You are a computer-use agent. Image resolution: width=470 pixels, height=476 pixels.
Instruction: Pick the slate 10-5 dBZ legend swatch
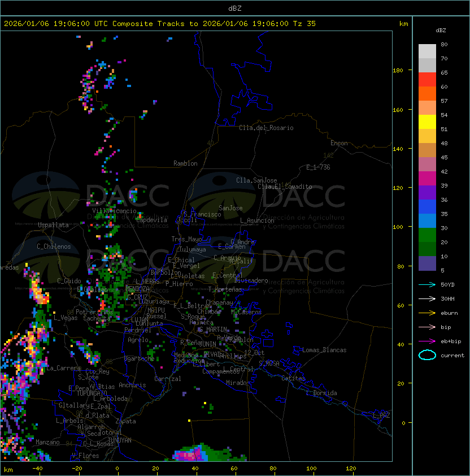pos(427,263)
